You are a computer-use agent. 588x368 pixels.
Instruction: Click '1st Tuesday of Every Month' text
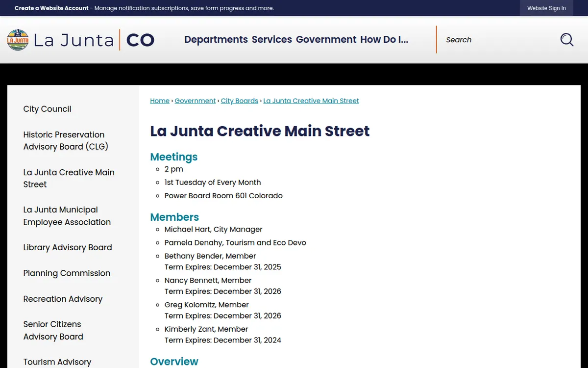click(213, 183)
